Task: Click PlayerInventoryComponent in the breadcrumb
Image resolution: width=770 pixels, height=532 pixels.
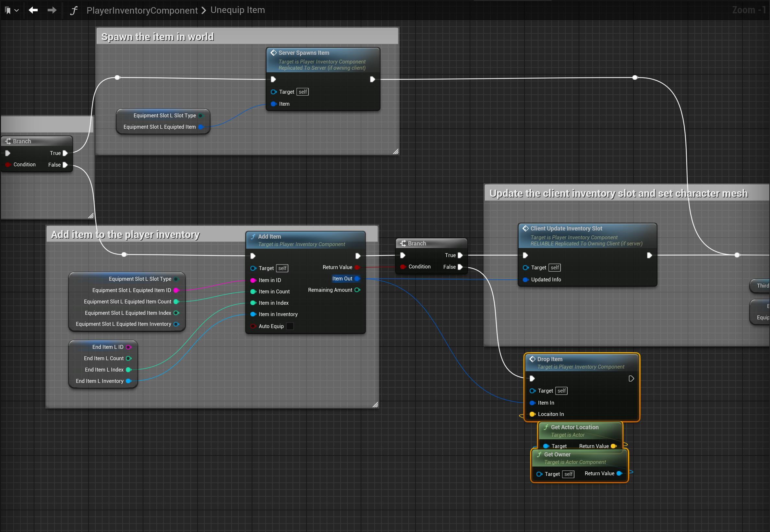Action: (x=142, y=10)
